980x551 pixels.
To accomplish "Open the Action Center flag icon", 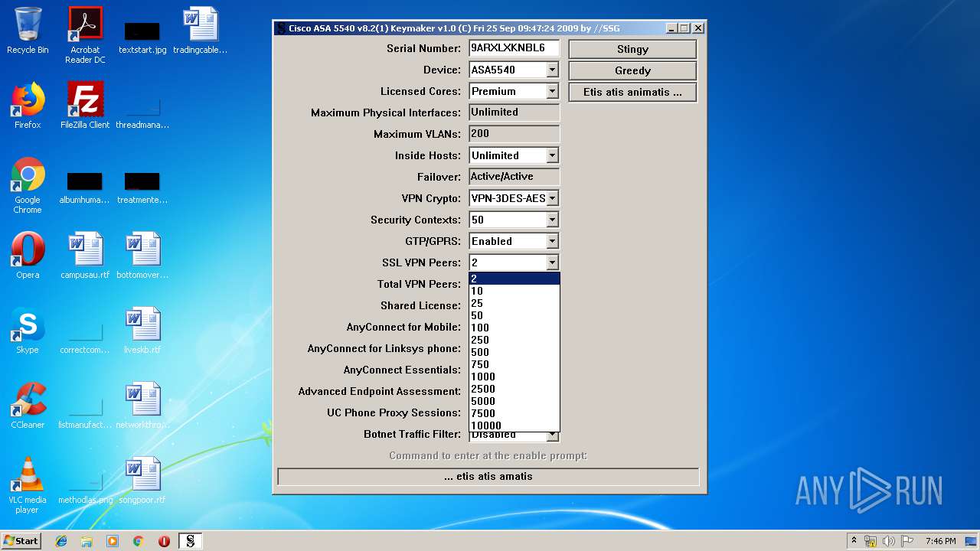I will pyautogui.click(x=907, y=541).
